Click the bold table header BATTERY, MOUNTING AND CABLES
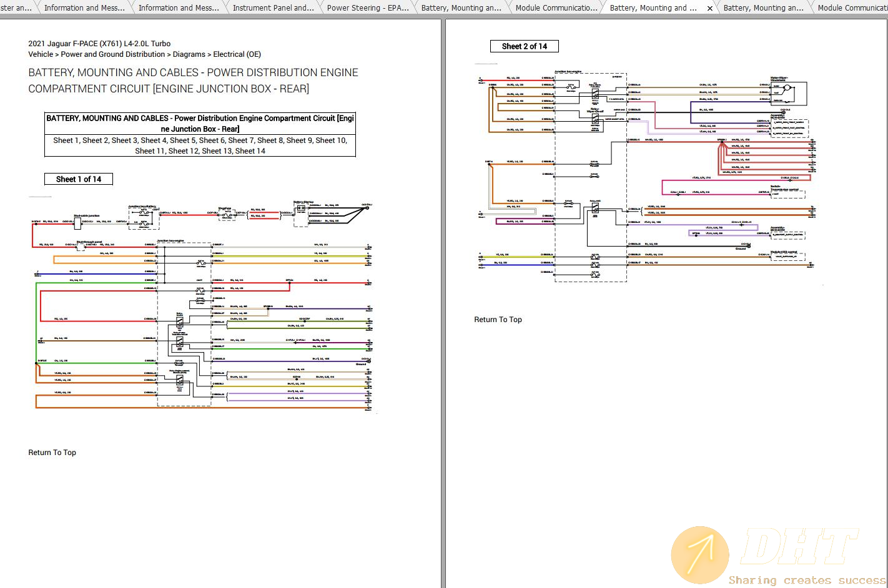Screen dimensions: 888x588 [x=200, y=124]
